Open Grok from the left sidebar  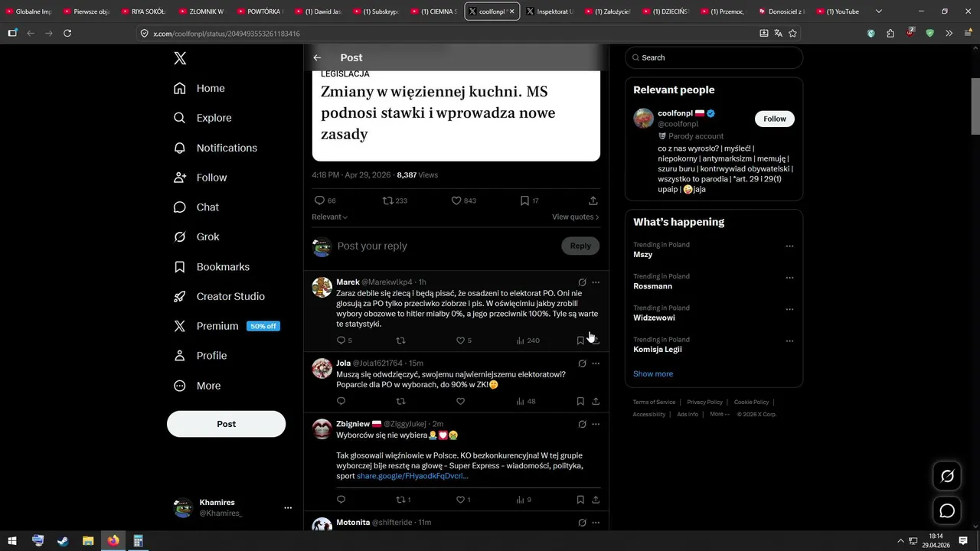coord(197,236)
